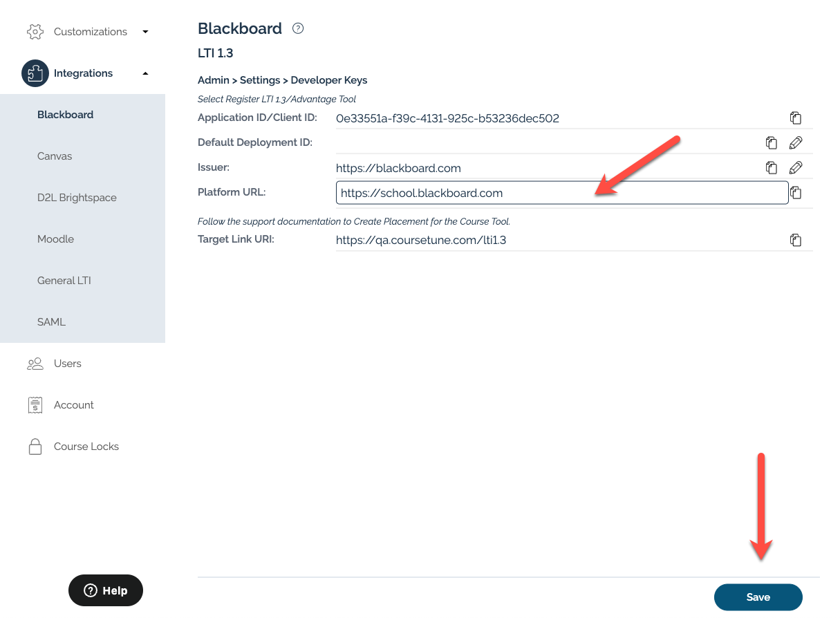This screenshot has height=618, width=840.
Task: Click the Save button
Action: (x=758, y=597)
